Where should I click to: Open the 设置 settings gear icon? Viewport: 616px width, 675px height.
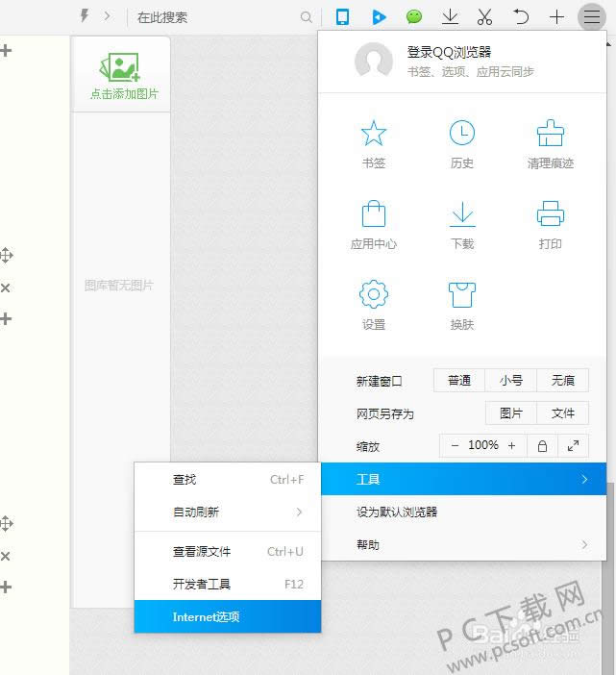(373, 294)
